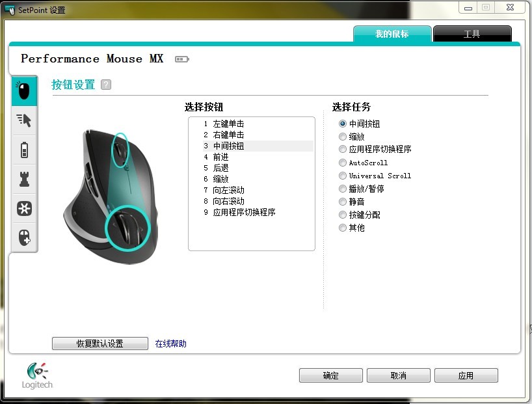
Task: Click the battery indicator next to Performance Mouse MX
Action: 182,59
